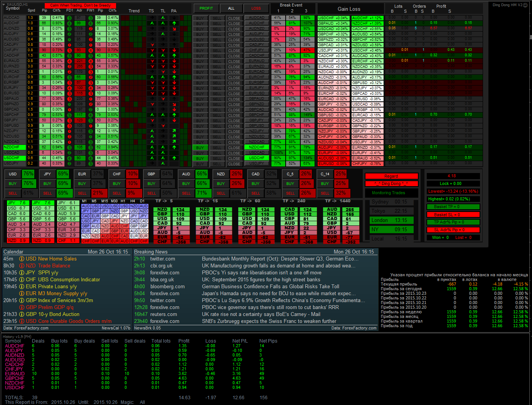Screen dimensions: 532x405
Task: Click the 'SNB's Zurbruegg expects' headline
Action: click(269, 321)
